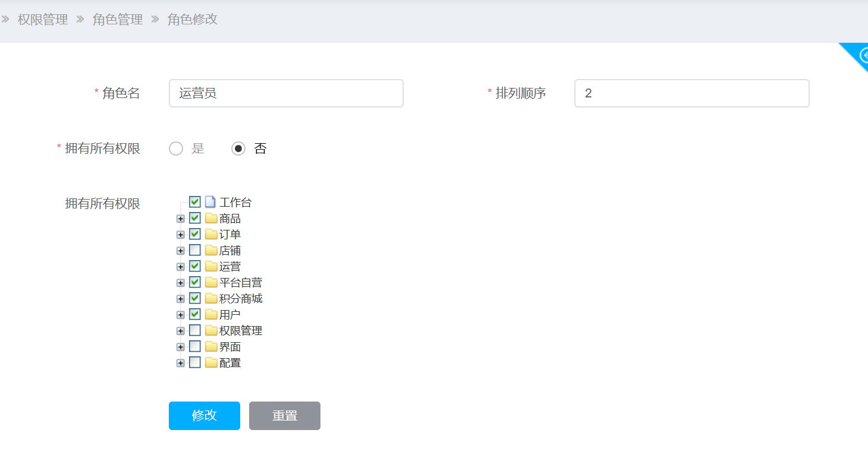Image resolution: width=868 pixels, height=455 pixels.
Task: Select the 平台自营 tree label
Action: point(241,283)
